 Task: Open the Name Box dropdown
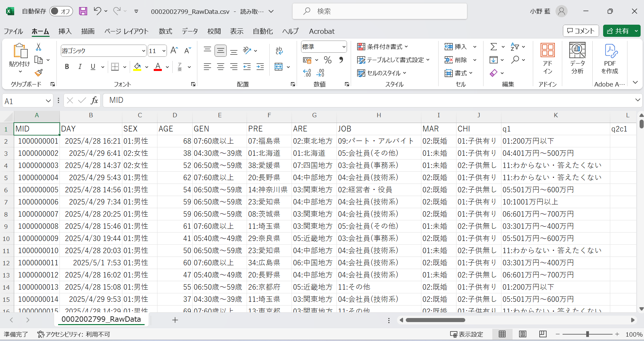coord(48,101)
